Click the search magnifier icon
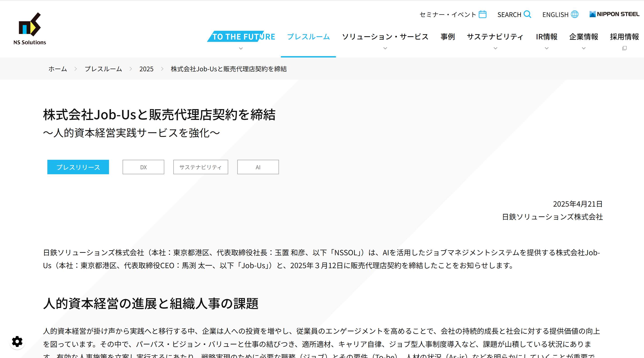Screen dimensions: 644x358 pos(527,14)
